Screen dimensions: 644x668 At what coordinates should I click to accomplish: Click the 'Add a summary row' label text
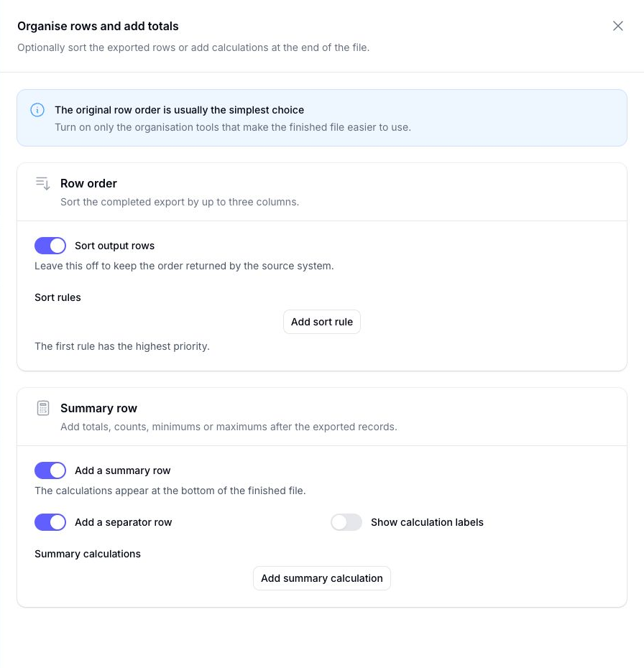(x=123, y=470)
